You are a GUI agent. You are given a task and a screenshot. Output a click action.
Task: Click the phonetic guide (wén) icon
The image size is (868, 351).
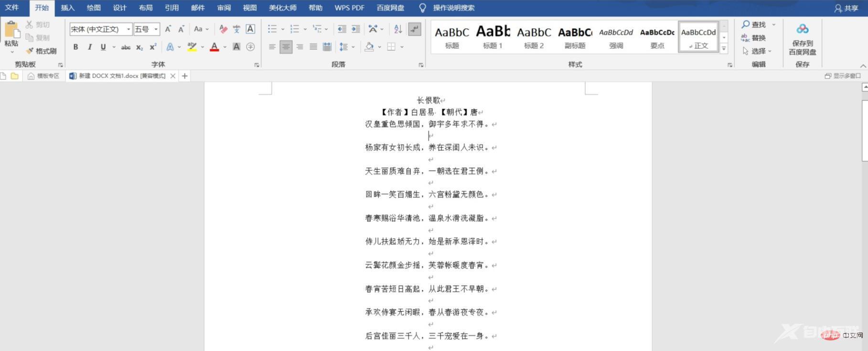(x=236, y=29)
